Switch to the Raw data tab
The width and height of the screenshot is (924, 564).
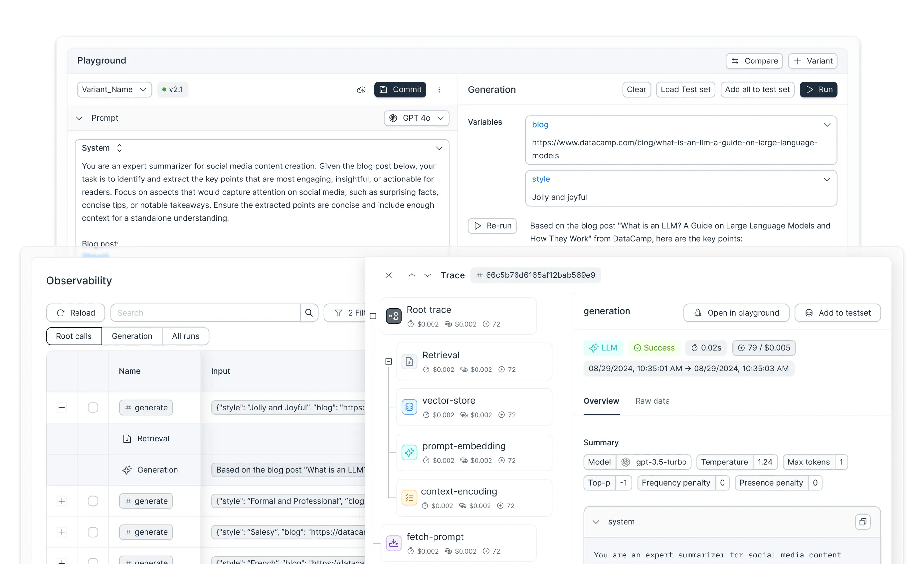pos(652,401)
